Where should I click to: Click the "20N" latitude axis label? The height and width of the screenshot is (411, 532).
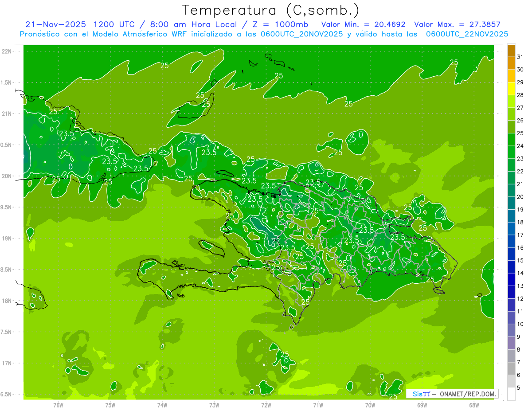[x=7, y=176]
